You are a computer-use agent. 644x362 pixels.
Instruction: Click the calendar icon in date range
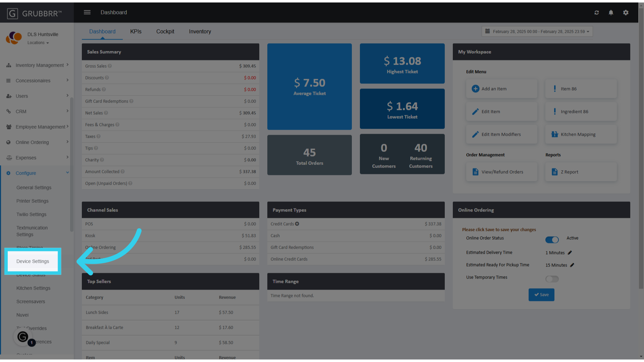click(x=487, y=31)
